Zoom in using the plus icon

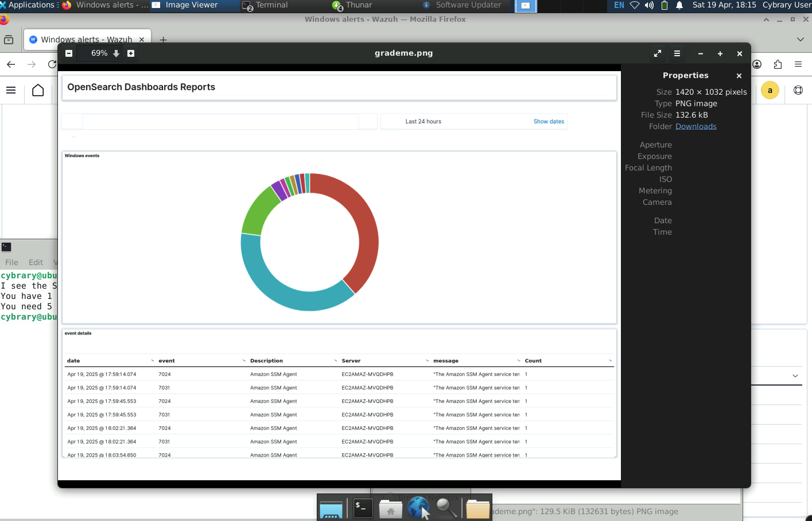[x=131, y=53]
